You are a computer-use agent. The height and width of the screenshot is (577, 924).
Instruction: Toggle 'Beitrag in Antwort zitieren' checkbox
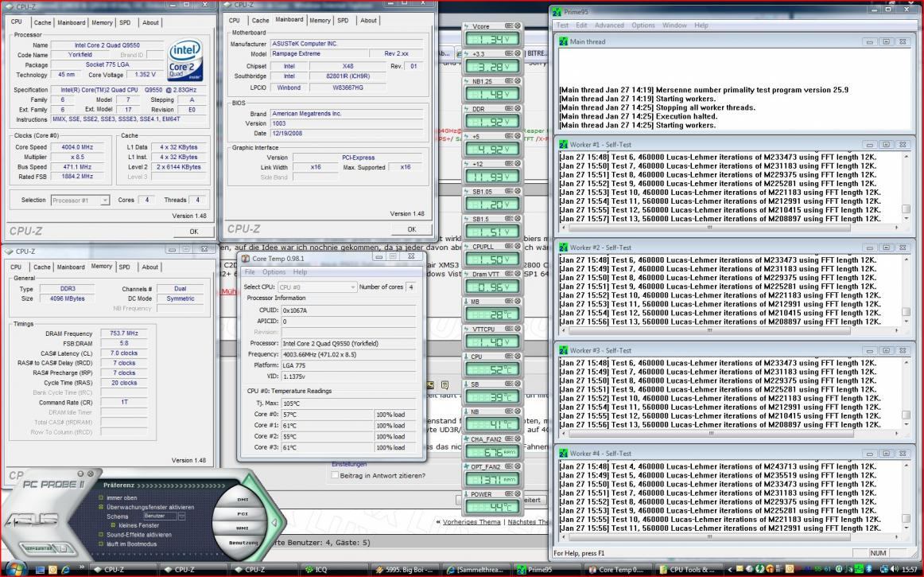point(335,475)
